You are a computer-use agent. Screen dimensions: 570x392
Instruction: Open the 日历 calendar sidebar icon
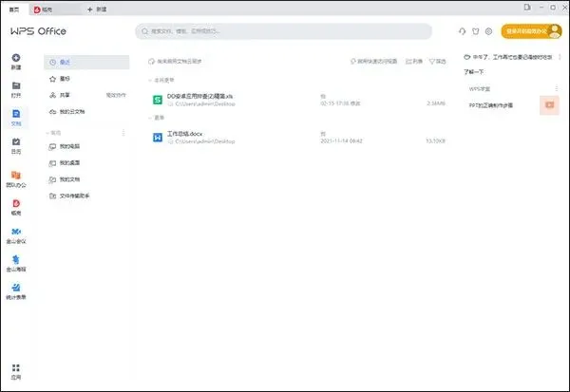coord(16,141)
